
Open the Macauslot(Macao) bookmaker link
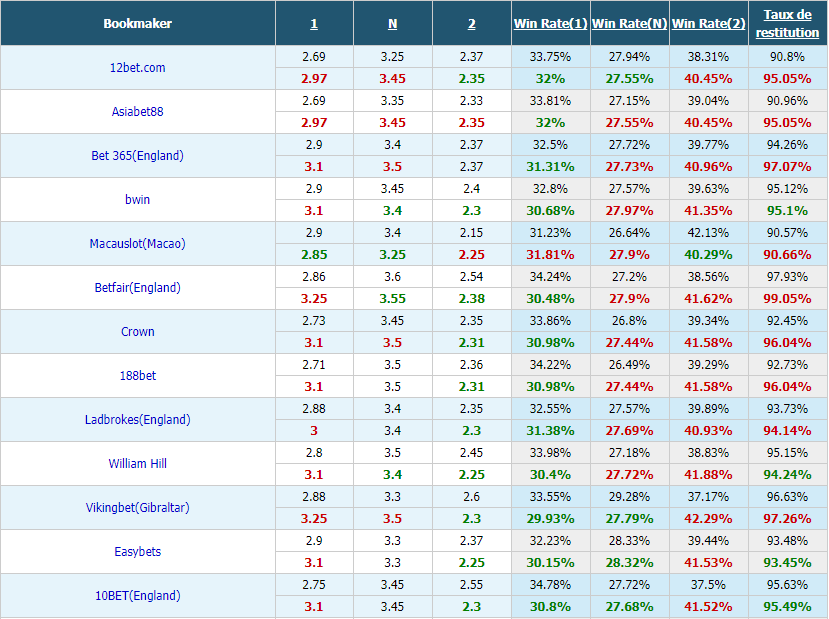(x=137, y=244)
